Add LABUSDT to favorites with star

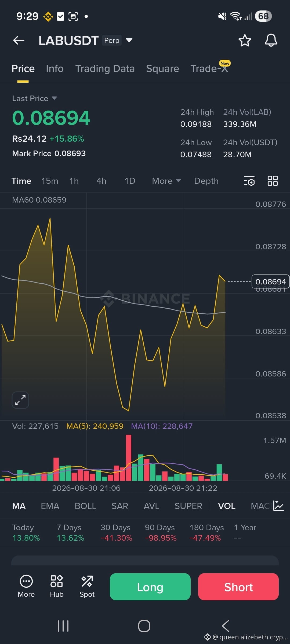click(x=245, y=41)
